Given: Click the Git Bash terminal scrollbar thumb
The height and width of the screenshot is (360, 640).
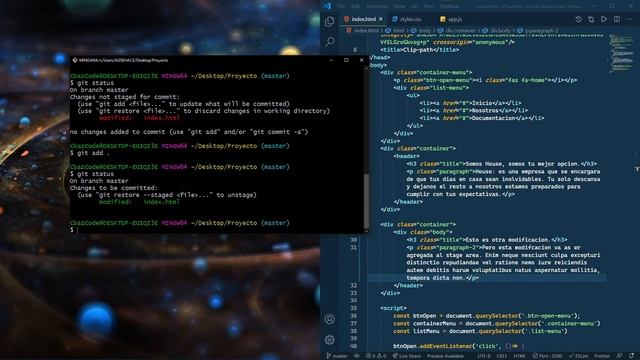Looking at the screenshot, I should 366,201.
